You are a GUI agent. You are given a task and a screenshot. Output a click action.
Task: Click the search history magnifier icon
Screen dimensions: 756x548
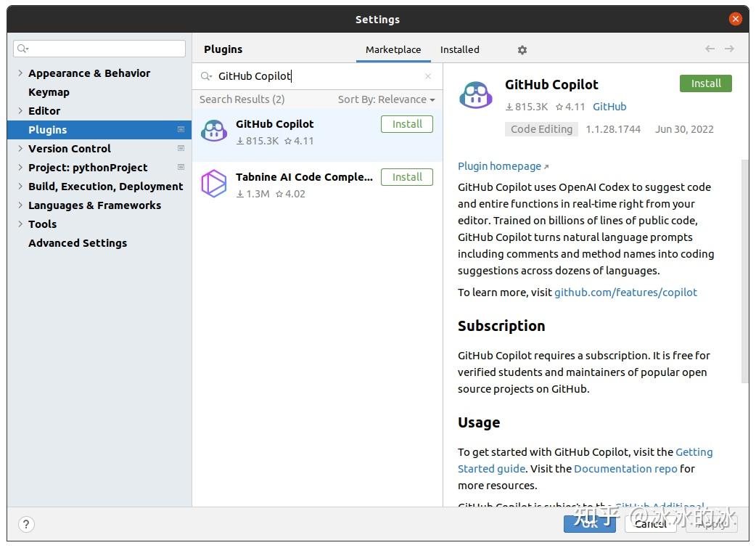(207, 76)
